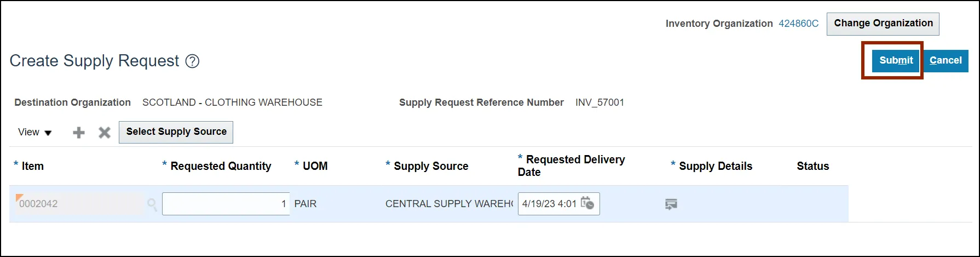Click the Supply Source column header
980x257 pixels.
[x=431, y=166]
